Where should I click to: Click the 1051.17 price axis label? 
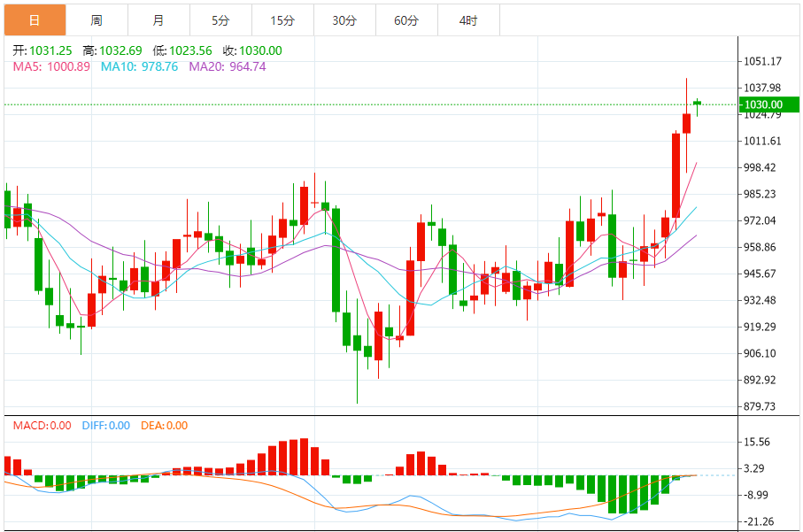click(762, 61)
